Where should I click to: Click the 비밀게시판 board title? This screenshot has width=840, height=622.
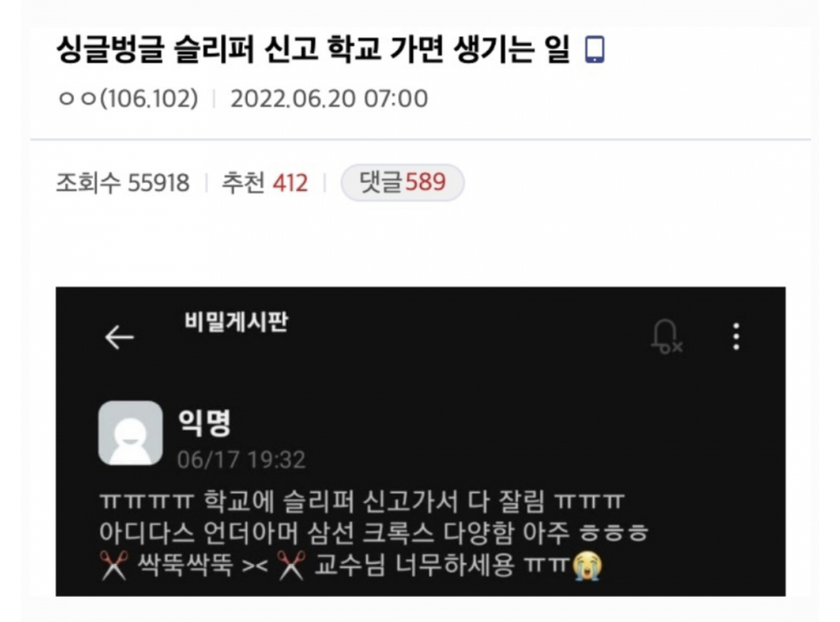coord(235,321)
